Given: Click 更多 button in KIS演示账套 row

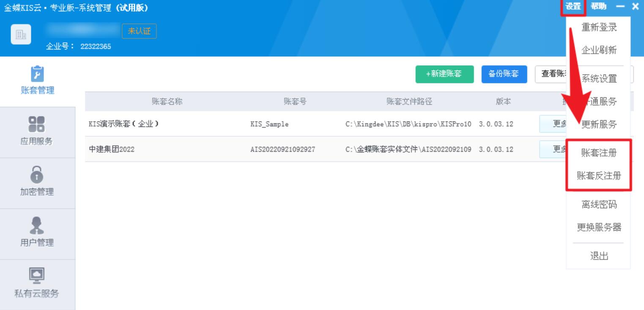Looking at the screenshot, I should 553,124.
